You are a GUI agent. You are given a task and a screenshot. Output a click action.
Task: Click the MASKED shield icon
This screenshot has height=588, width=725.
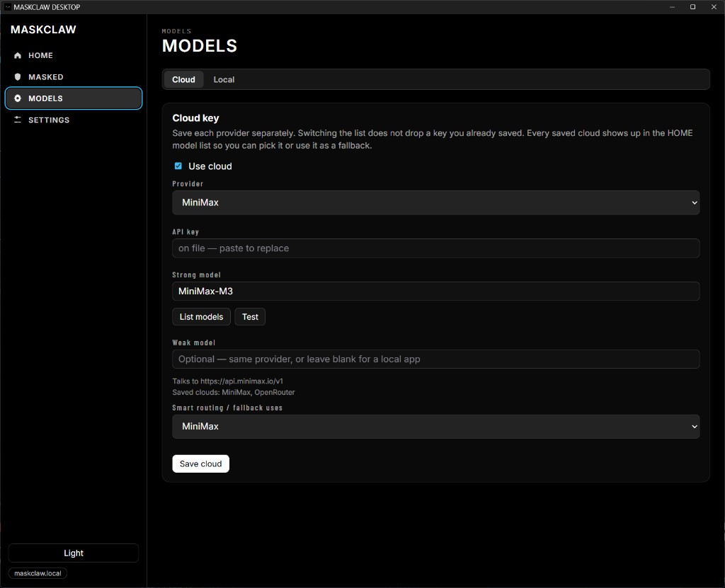click(18, 76)
